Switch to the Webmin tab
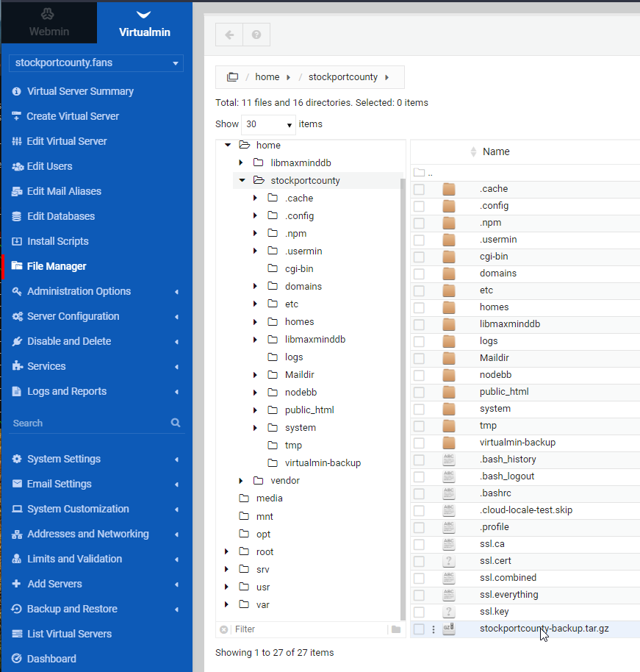 48,23
